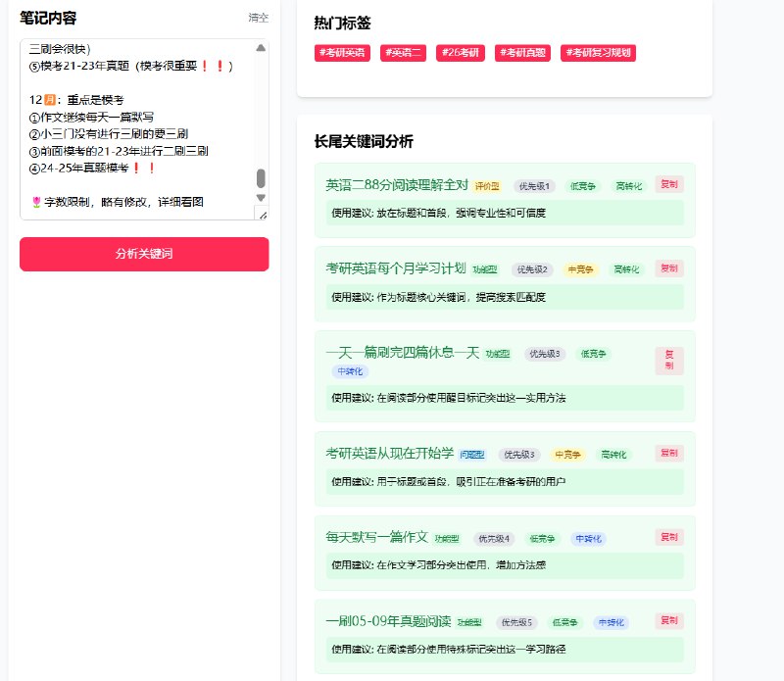Copy keyword 考研英语每个月学习计划
Viewport: 784px width, 681px height.
coord(669,268)
